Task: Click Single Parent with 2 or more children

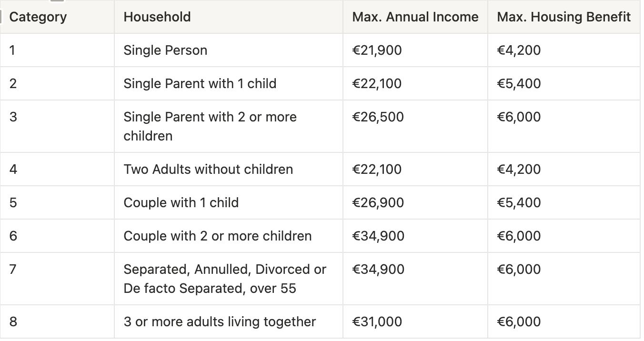Action: click(x=229, y=126)
